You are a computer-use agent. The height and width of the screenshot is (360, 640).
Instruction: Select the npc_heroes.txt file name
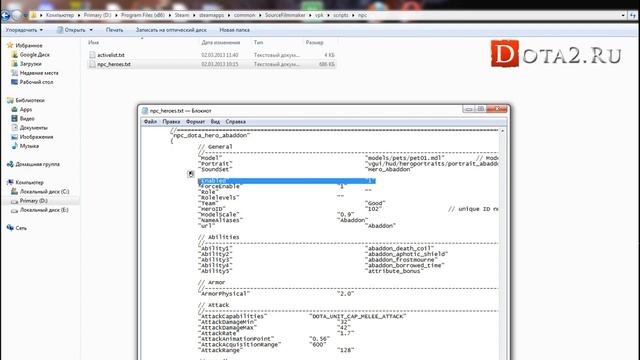click(114, 64)
